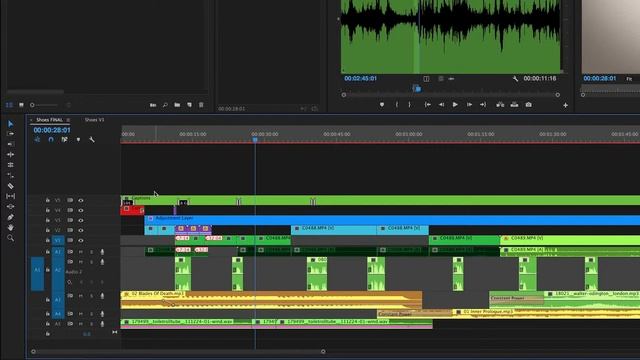
Task: Select the Pen tool
Action: click(x=11, y=217)
